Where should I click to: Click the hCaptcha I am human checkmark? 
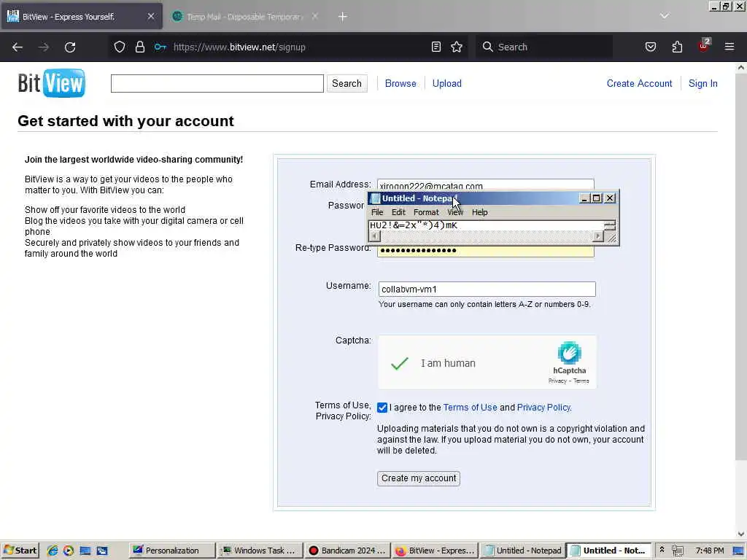(399, 363)
